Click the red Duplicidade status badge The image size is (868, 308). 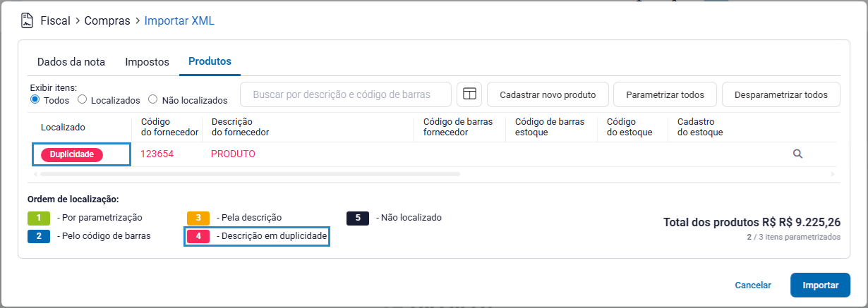pos(72,154)
